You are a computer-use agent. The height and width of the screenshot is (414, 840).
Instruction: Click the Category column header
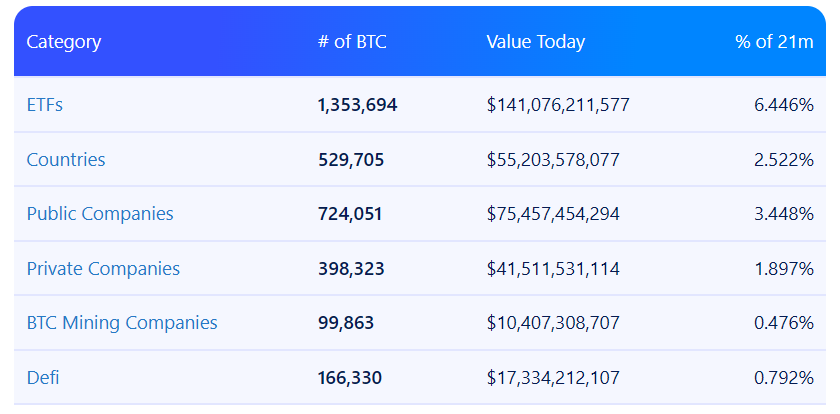pyautogui.click(x=64, y=42)
